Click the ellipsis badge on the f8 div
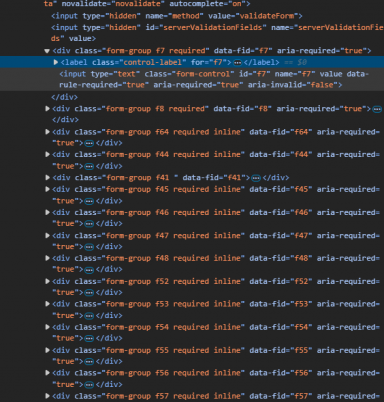384x402 pixels. (x=377, y=109)
